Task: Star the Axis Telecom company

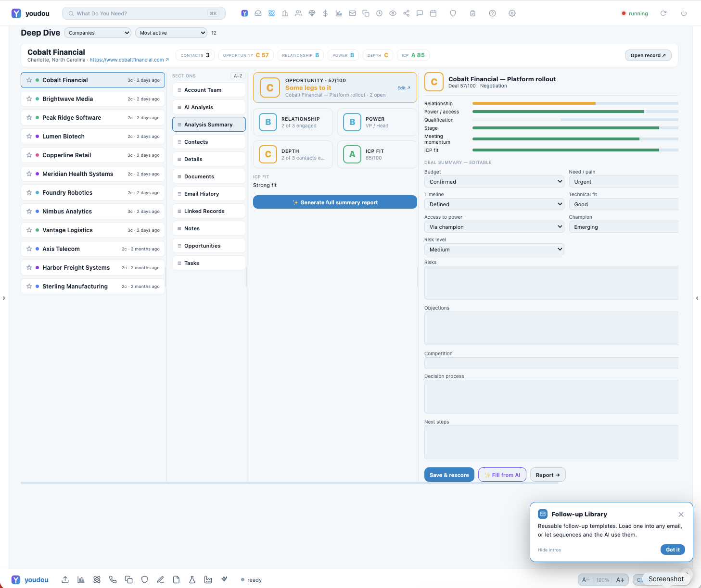Action: [29, 249]
